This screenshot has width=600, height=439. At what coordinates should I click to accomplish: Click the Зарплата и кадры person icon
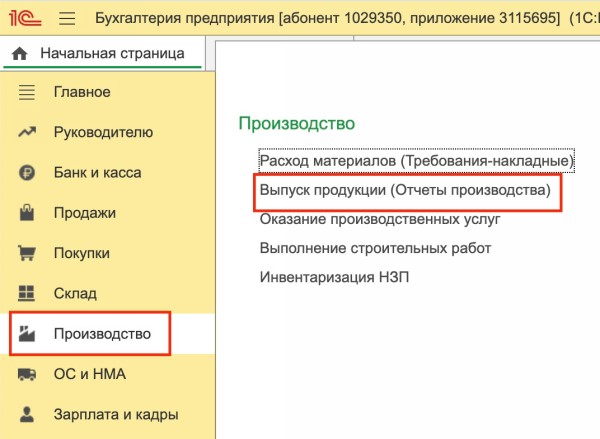point(28,414)
